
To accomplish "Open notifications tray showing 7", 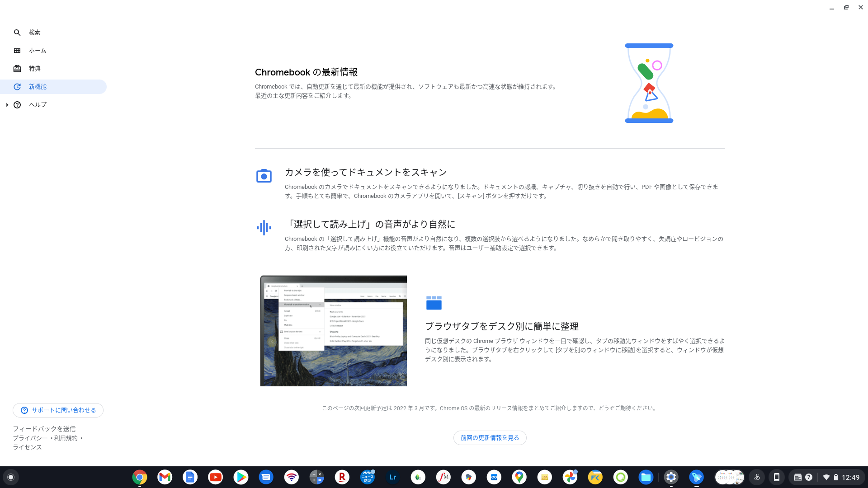I will (803, 477).
